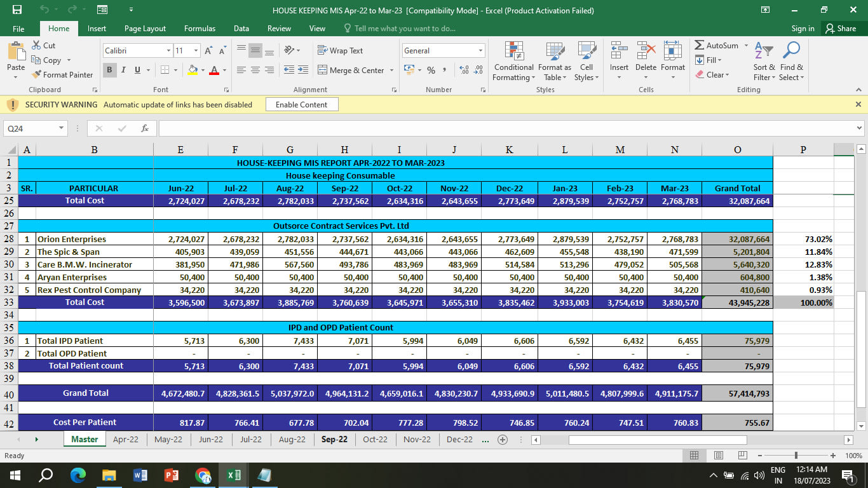Viewport: 868px width, 488px height.
Task: Switch to the Insert ribbon tab
Action: pyautogui.click(x=97, y=29)
